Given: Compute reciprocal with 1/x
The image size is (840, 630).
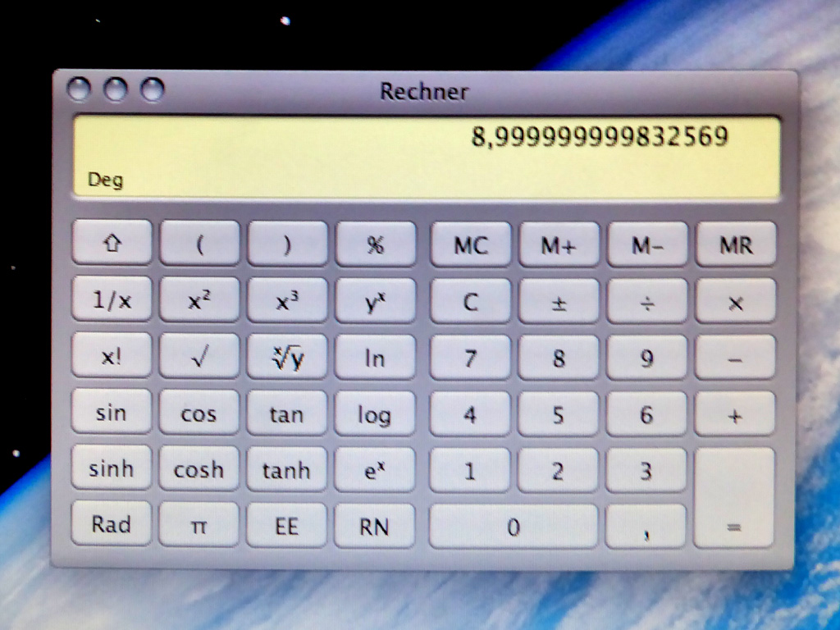Looking at the screenshot, I should click(112, 299).
